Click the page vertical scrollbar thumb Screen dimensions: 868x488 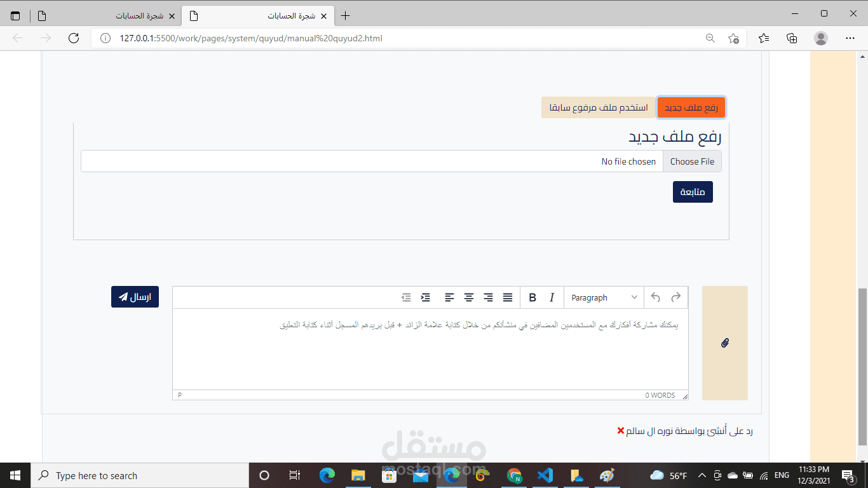tap(862, 367)
